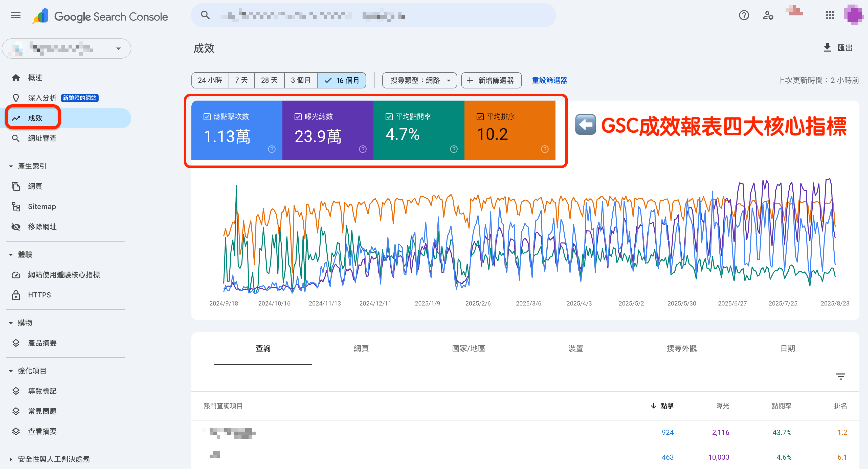Click the 常見問題 layers icon
This screenshot has height=469, width=868.
pos(16,411)
